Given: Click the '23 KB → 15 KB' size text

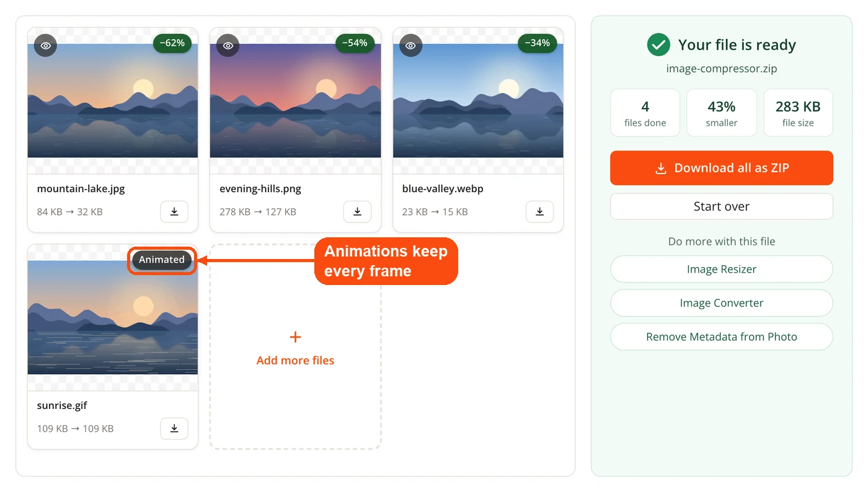Looking at the screenshot, I should (435, 212).
